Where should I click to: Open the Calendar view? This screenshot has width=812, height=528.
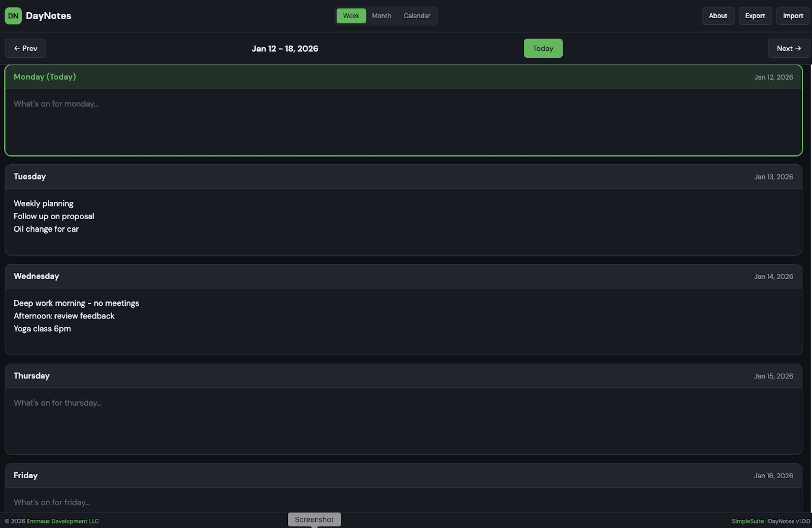416,16
